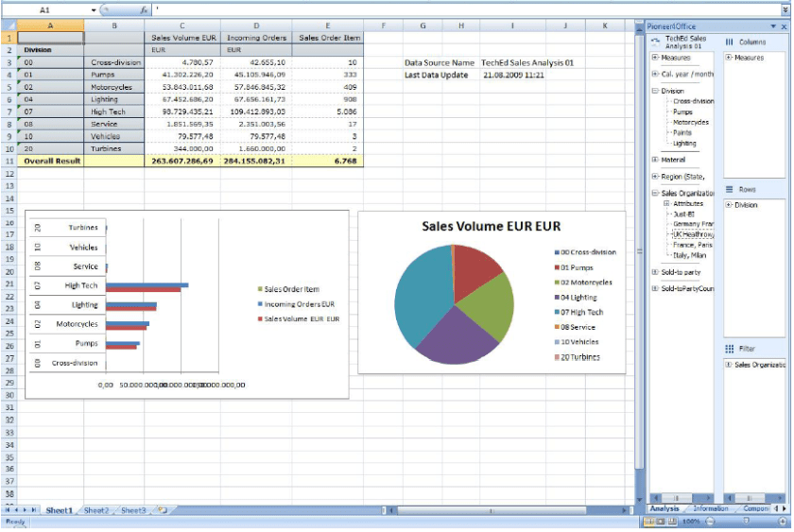Click the insert function fx icon
Viewport: 794px width, 532px height.
tap(145, 9)
